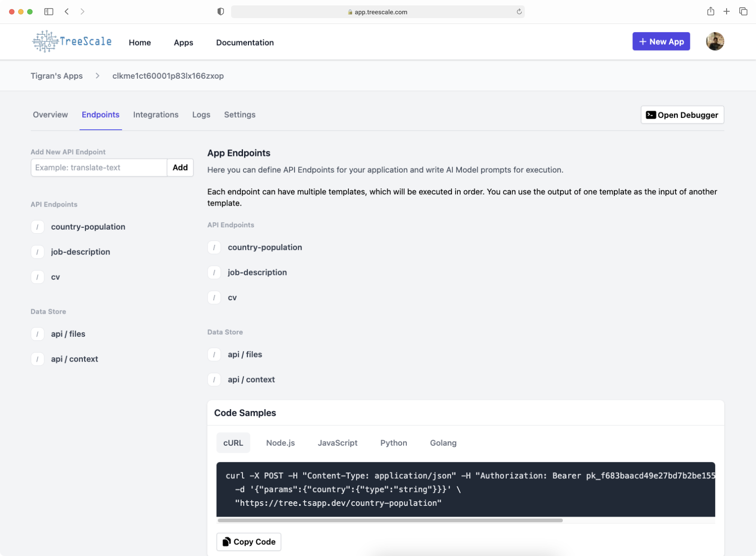Image resolution: width=756 pixels, height=556 pixels.
Task: Switch to the Integrations tab
Action: point(156,115)
